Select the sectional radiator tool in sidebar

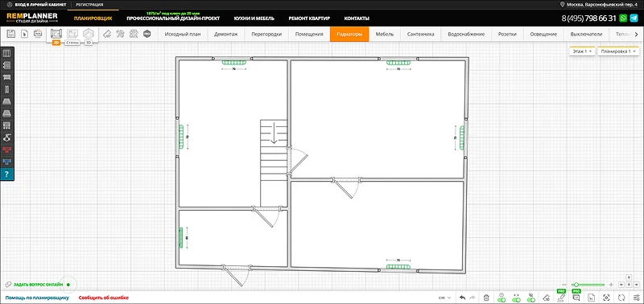(x=6, y=53)
